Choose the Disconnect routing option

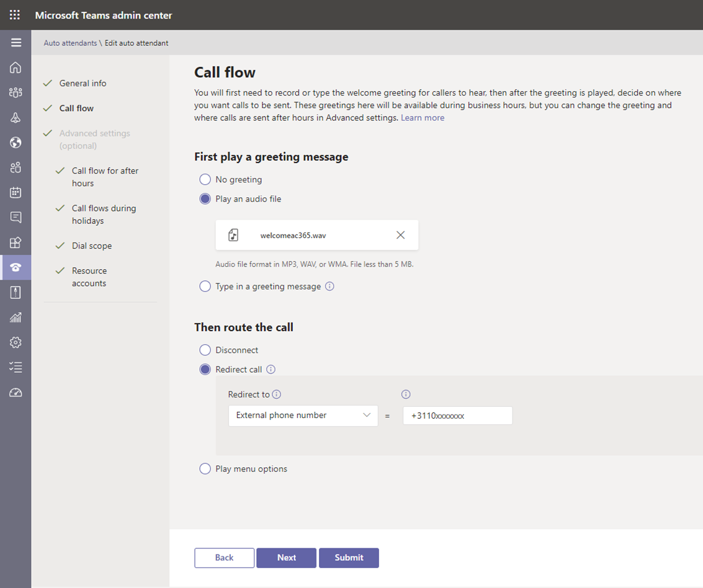205,350
